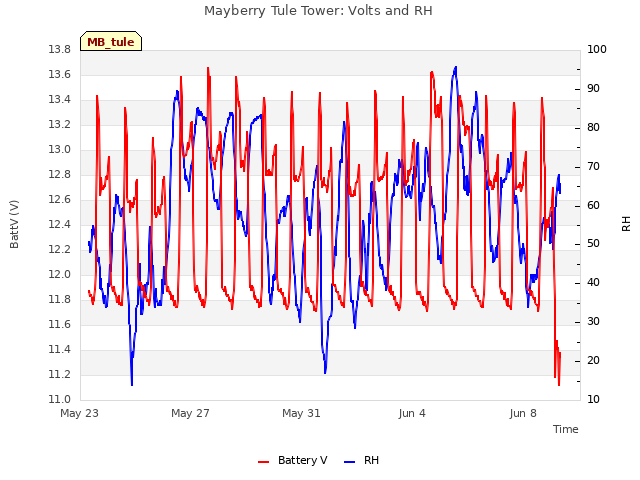
Task: Click the 12.6 voltage axis value
Action: click(60, 200)
